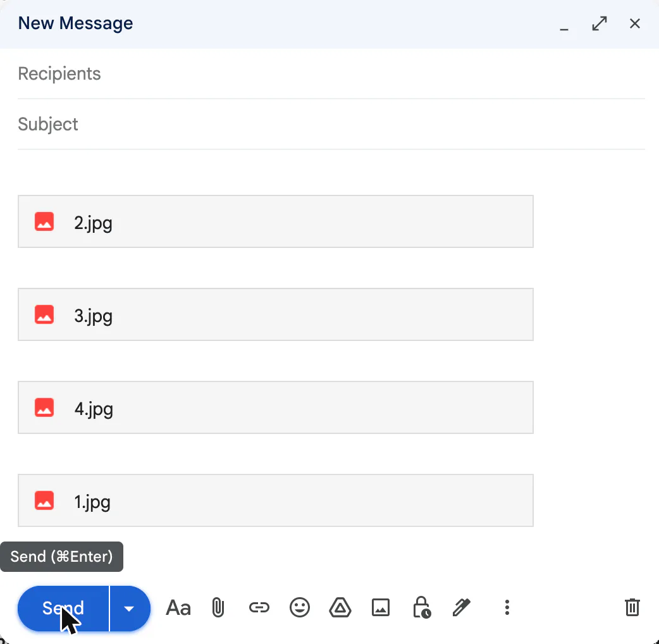Click the image icon beside 1.jpg
The width and height of the screenshot is (659, 644).
[44, 500]
